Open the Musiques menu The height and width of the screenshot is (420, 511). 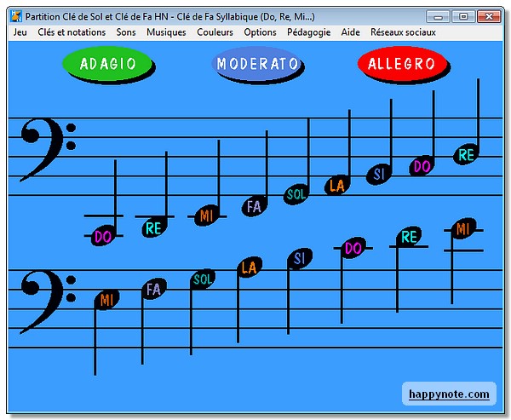coord(166,32)
